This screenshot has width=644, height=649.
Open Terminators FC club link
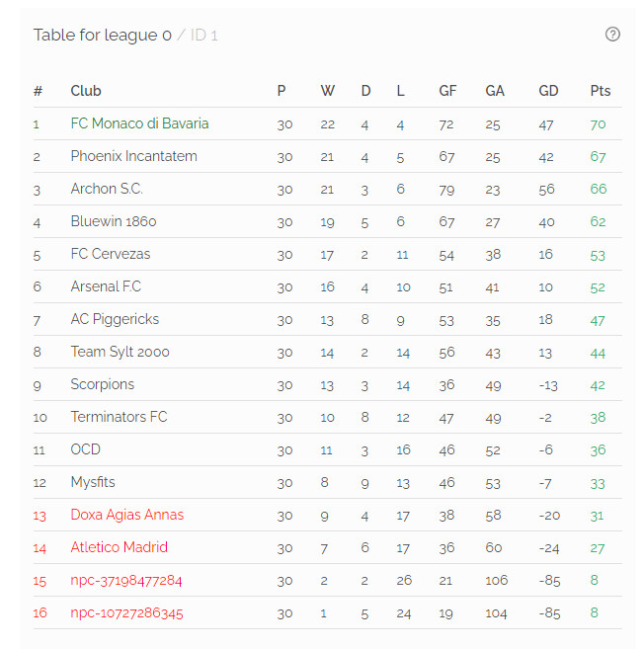point(119,417)
